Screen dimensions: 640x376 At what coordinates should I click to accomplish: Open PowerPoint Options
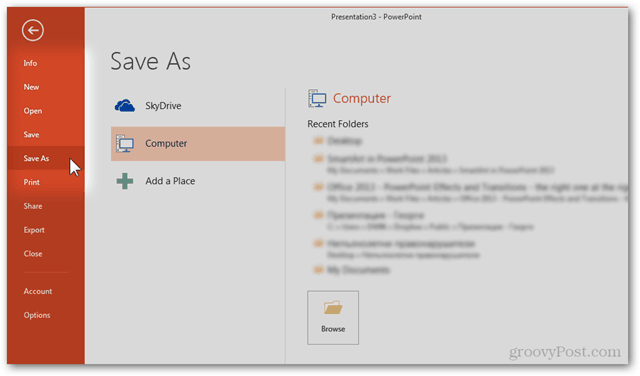pyautogui.click(x=37, y=316)
